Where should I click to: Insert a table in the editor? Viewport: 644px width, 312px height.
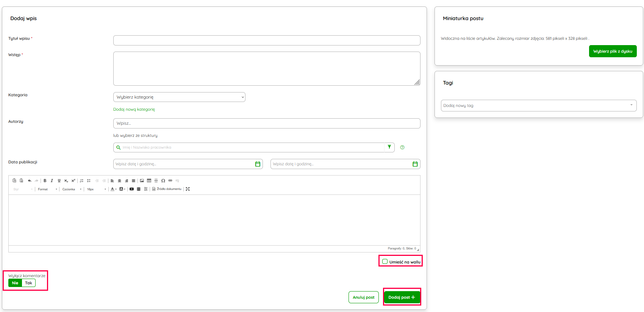click(149, 181)
